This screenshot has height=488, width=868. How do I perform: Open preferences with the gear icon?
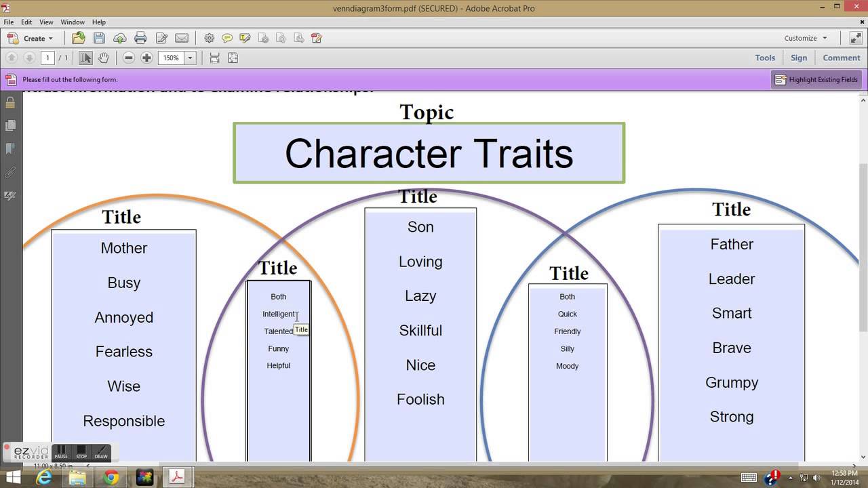[209, 39]
